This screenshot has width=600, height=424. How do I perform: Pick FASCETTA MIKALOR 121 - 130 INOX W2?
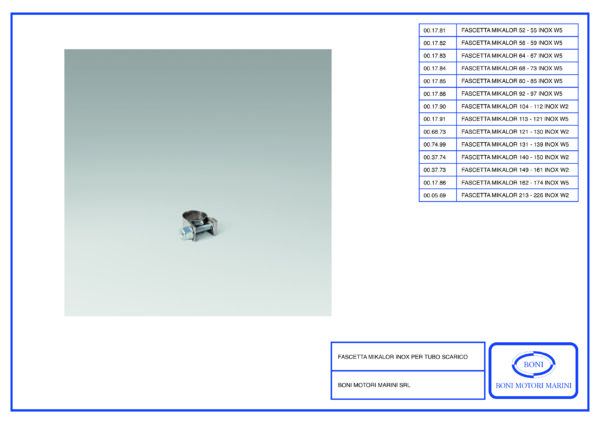coord(515,132)
